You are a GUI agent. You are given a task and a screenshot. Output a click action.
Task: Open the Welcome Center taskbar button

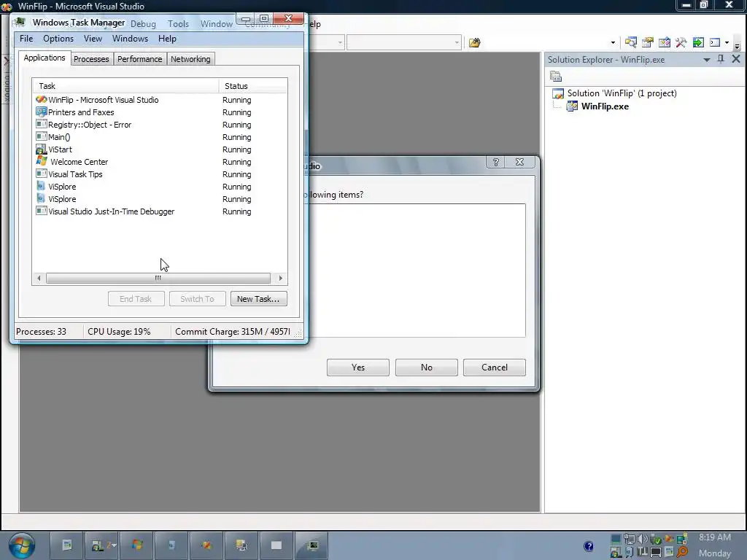pos(137,545)
